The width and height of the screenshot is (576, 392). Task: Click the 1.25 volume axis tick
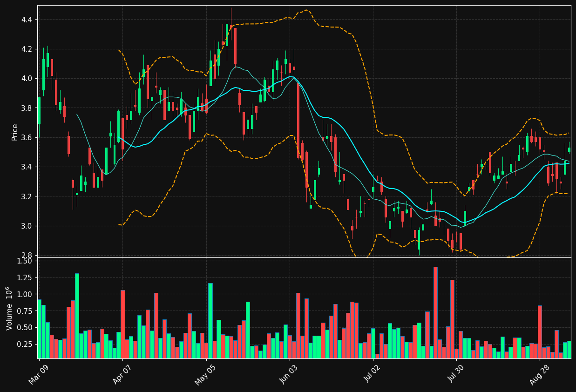click(x=24, y=277)
